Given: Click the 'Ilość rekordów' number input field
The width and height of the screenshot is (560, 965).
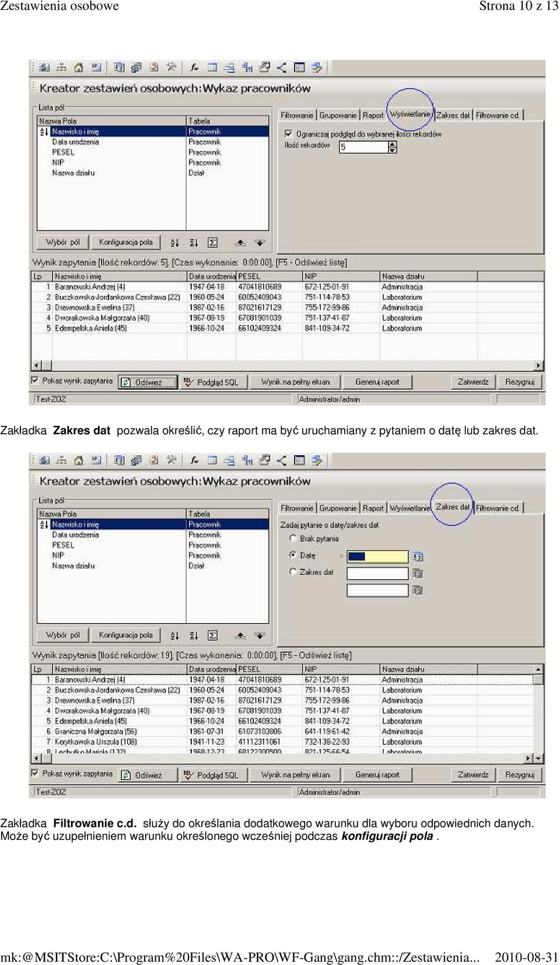Looking at the screenshot, I should coord(364,147).
